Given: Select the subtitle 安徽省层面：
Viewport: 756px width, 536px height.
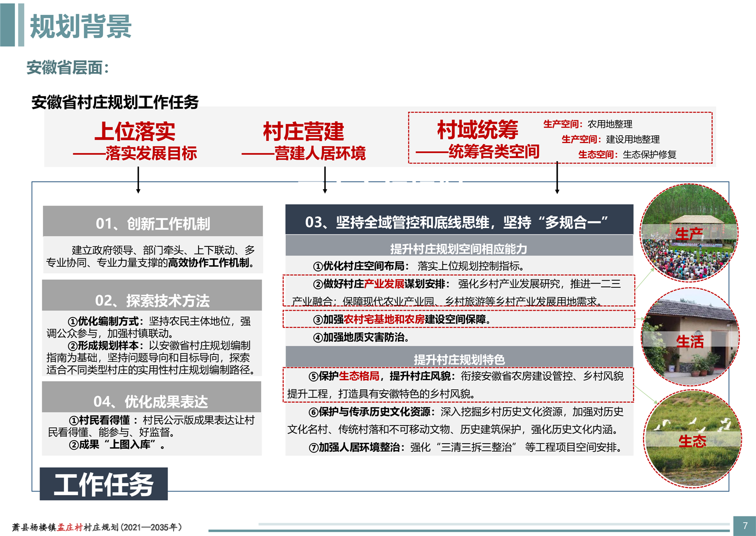Looking at the screenshot, I should click(68, 68).
